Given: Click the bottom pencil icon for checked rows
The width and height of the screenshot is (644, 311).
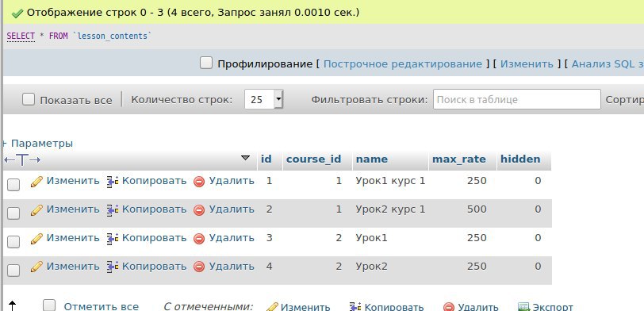Looking at the screenshot, I should click(x=272, y=307).
